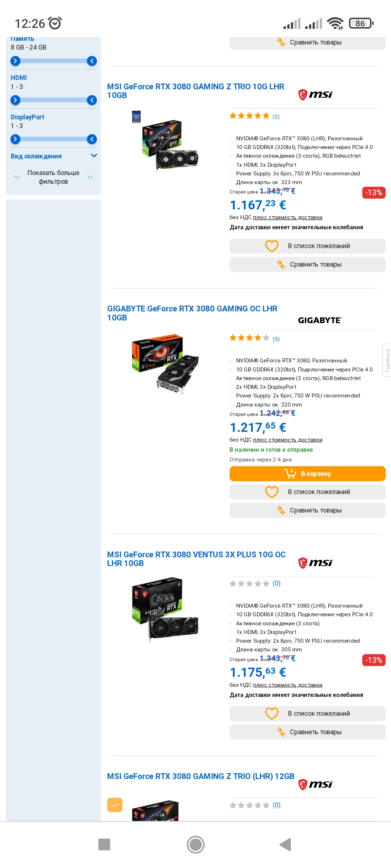Tap compare arrows icon under GIGABYTE GAMING OC
Image resolution: width=391 pixels, height=868 pixels.
coord(281,510)
